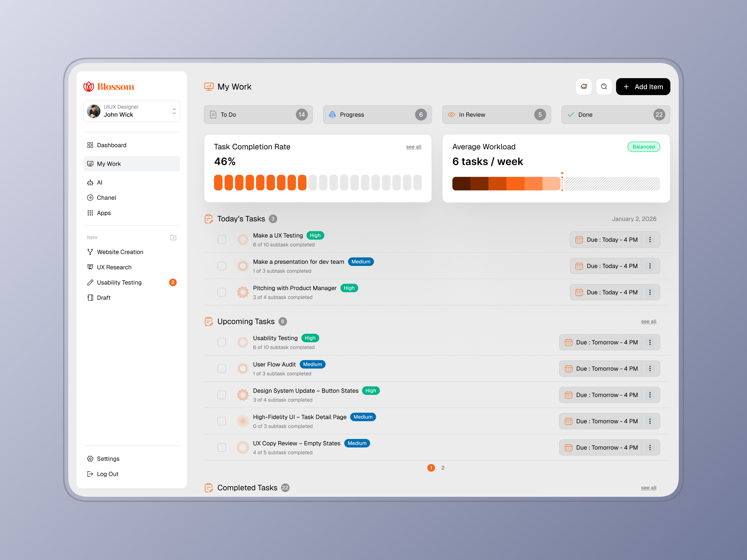Click the Task Completion Rate progress bar

click(318, 183)
